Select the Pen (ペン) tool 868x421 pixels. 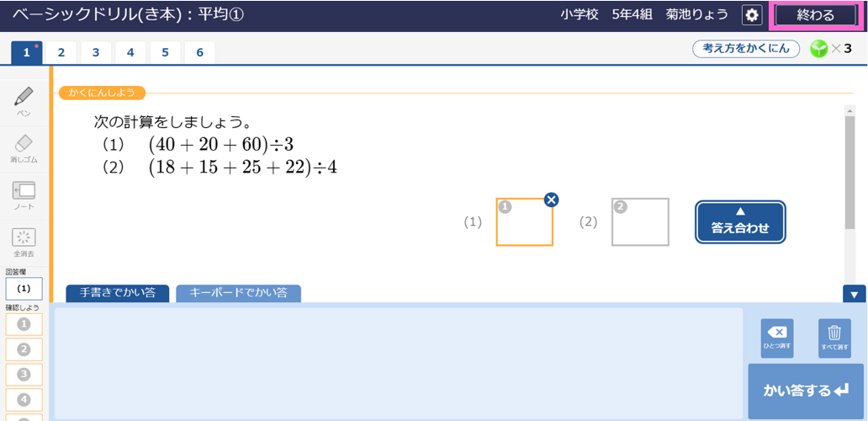[24, 99]
